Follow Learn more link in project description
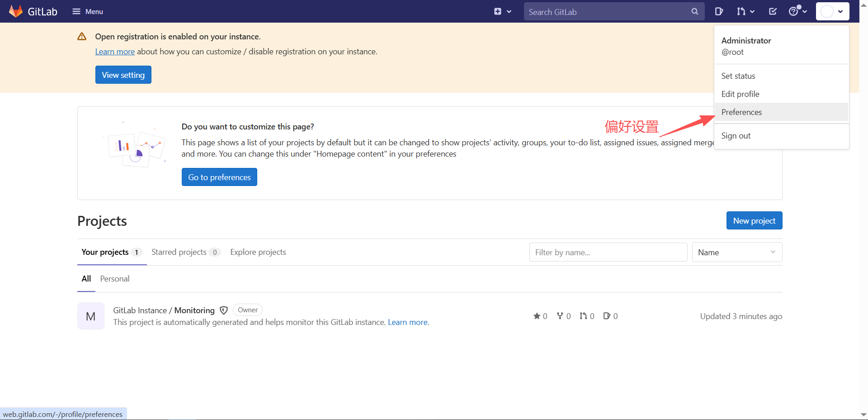This screenshot has width=868, height=420. point(408,322)
